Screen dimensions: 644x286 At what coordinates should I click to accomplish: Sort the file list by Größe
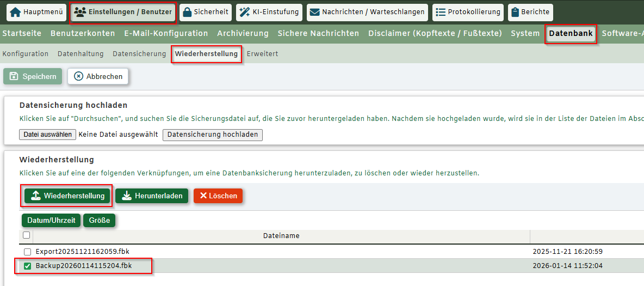[99, 221]
